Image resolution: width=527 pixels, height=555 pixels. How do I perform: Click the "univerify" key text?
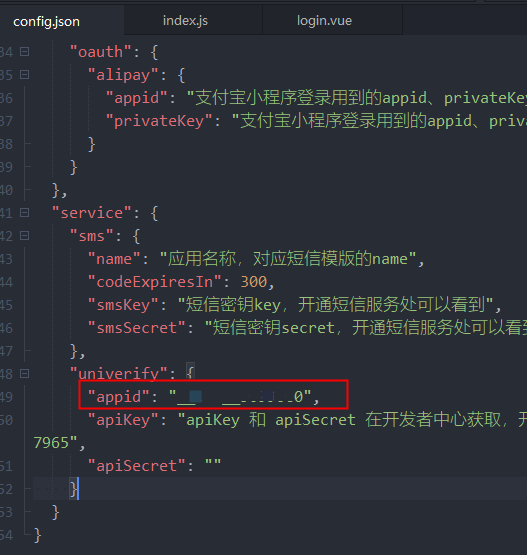pos(119,373)
